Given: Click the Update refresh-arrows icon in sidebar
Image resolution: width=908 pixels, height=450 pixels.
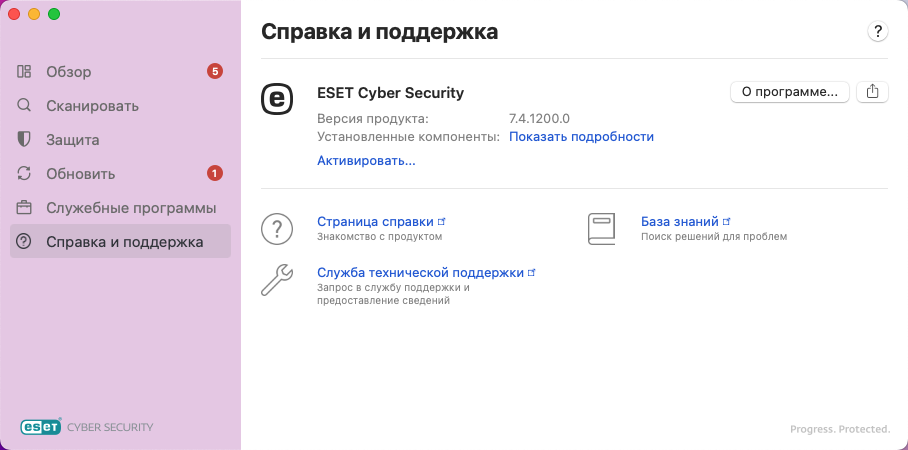Looking at the screenshot, I should (x=24, y=174).
